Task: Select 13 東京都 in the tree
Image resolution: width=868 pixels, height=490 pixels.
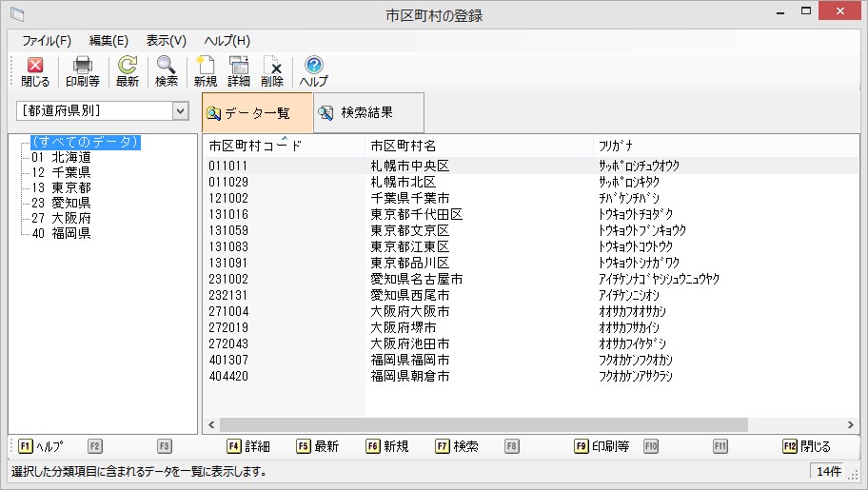Action: (61, 187)
